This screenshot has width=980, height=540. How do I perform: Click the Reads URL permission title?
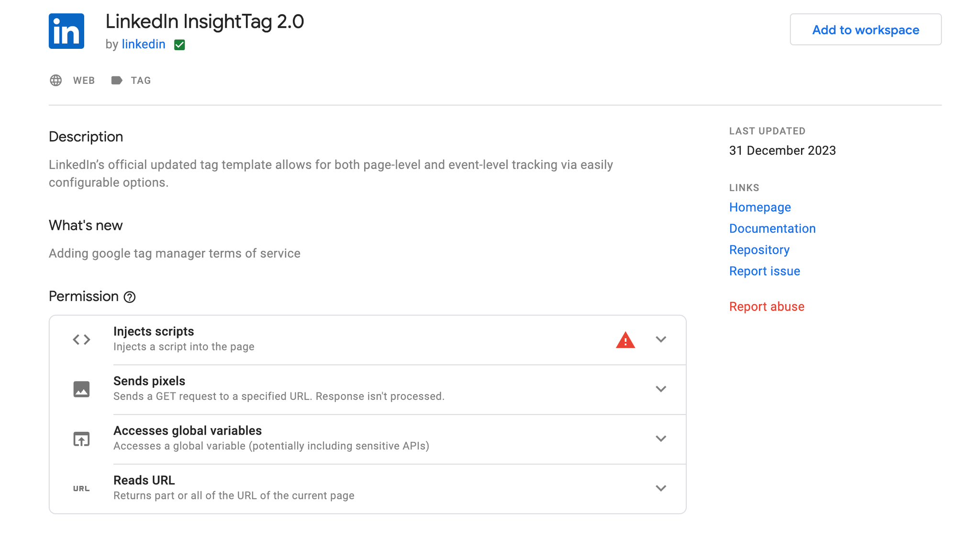[x=144, y=480]
